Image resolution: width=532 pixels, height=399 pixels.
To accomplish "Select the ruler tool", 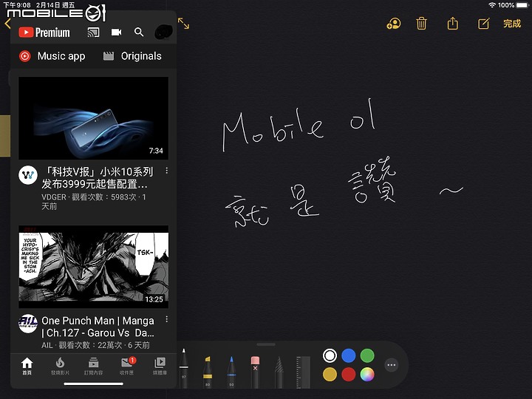I will (x=304, y=372).
